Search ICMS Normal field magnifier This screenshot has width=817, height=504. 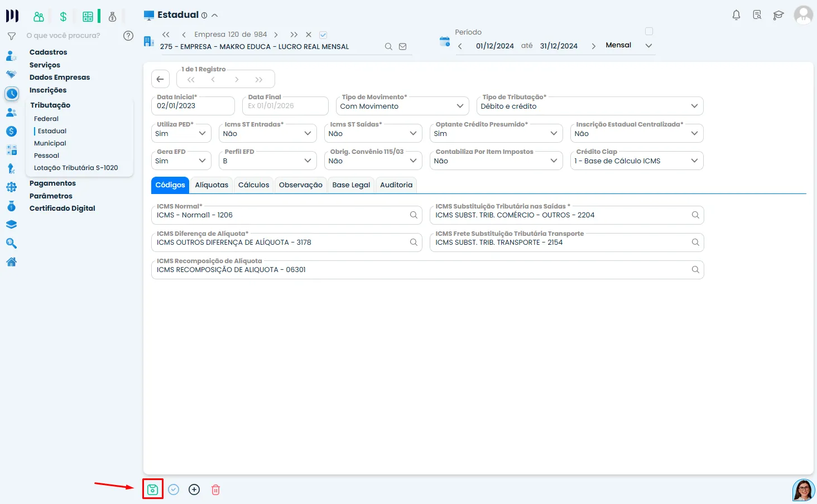pyautogui.click(x=414, y=215)
